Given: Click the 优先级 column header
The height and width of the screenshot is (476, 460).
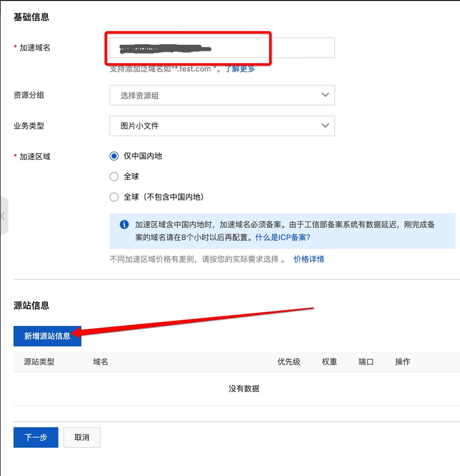Looking at the screenshot, I should click(289, 362).
